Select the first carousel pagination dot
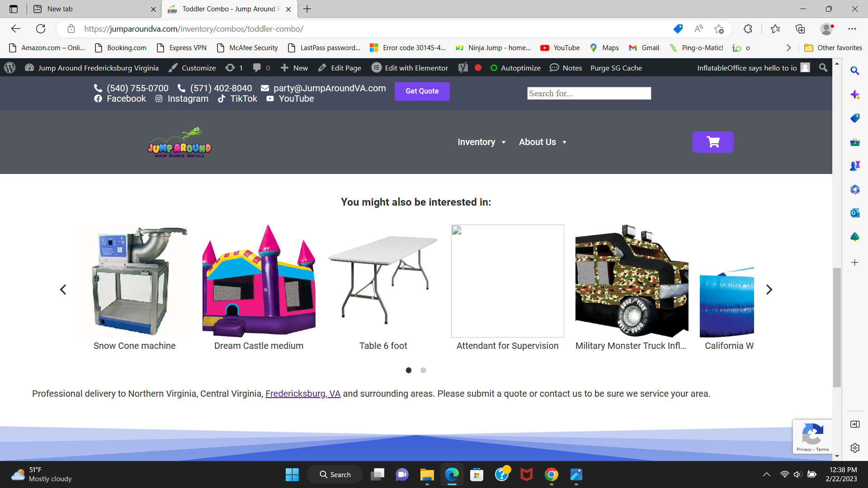The width and height of the screenshot is (868, 488). click(x=409, y=370)
